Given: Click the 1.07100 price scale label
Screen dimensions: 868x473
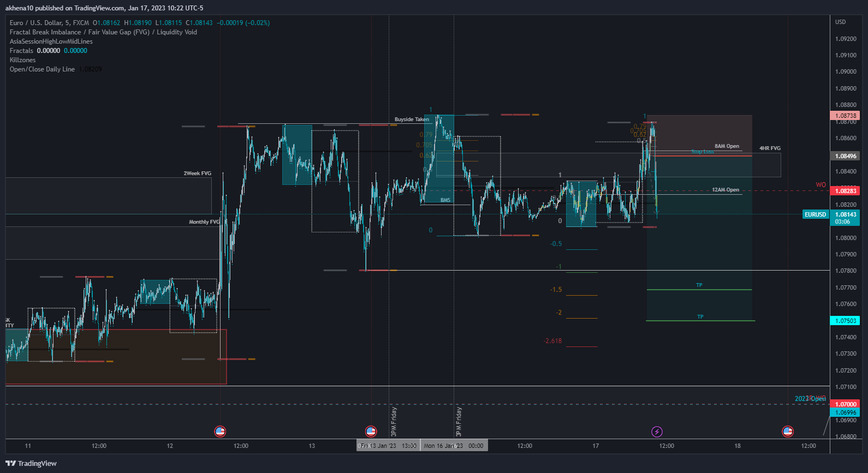Looking at the screenshot, I should tap(846, 387).
